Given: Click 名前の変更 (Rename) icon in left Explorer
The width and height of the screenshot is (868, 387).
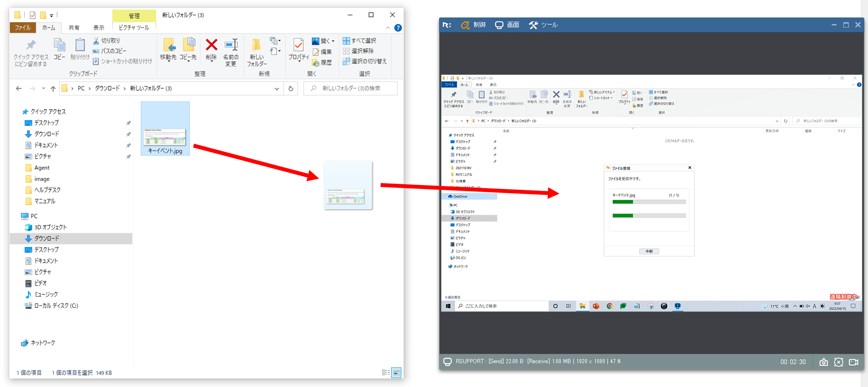Looking at the screenshot, I should 231,45.
